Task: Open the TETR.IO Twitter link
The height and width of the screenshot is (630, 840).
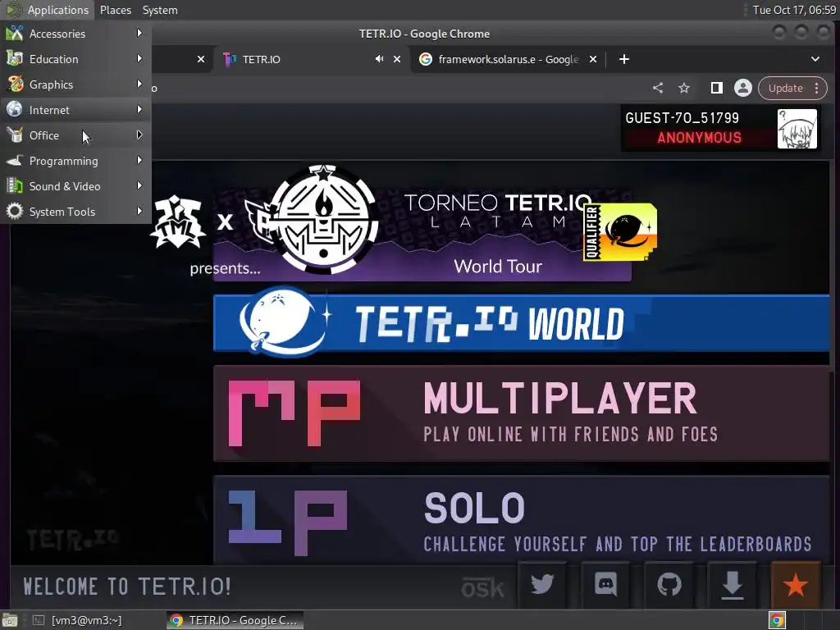Action: 542,584
